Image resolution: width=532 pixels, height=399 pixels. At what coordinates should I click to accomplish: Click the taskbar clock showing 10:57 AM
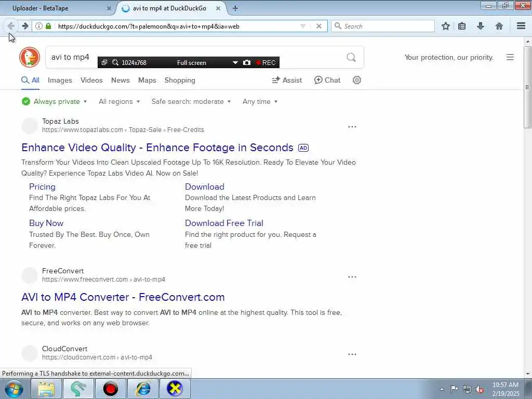click(x=506, y=389)
